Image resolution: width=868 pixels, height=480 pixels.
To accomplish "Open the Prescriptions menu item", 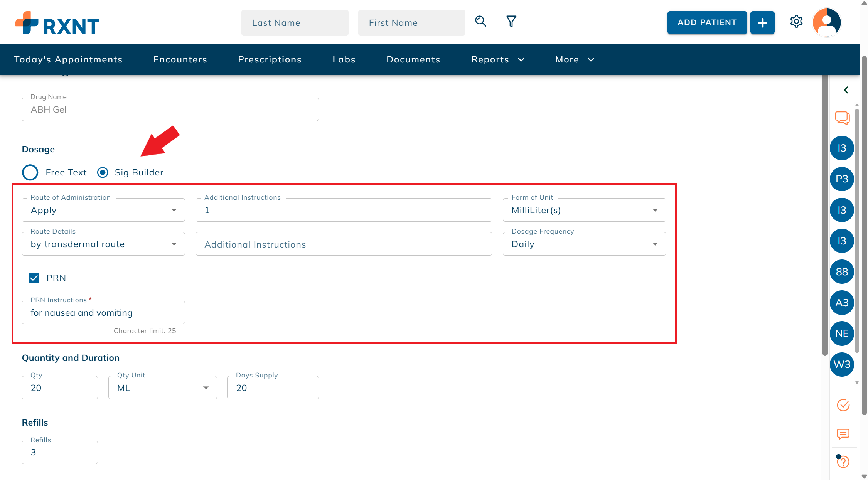I will [x=270, y=59].
